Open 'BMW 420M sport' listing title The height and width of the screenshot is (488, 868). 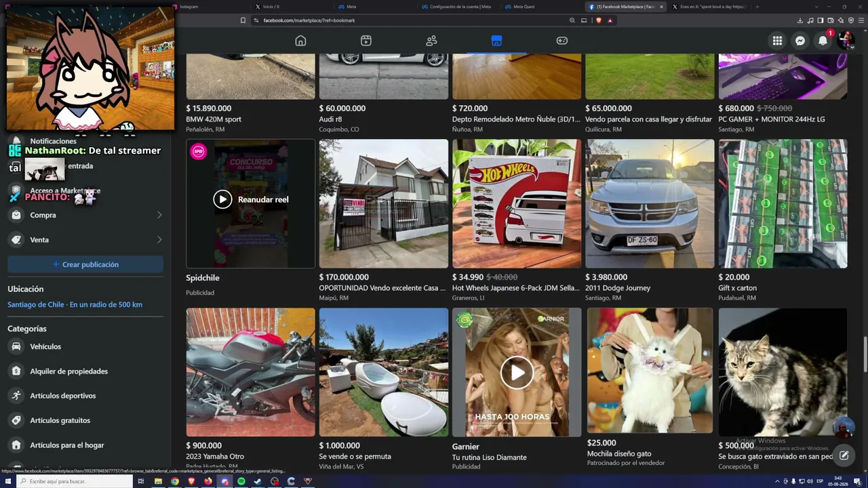click(x=214, y=119)
